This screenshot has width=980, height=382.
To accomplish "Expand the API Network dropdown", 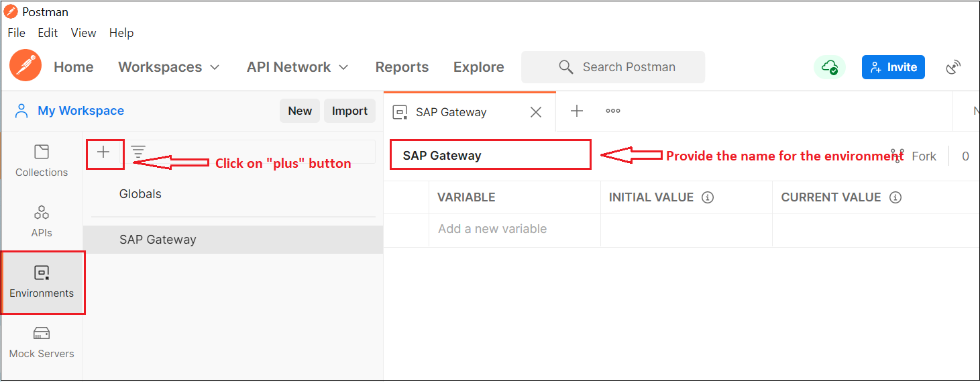I will pos(297,67).
